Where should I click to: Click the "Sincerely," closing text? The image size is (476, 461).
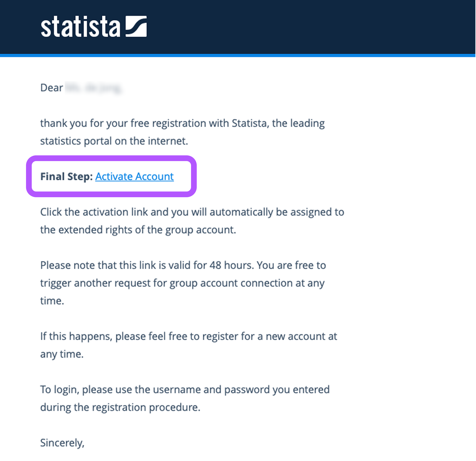pos(62,443)
